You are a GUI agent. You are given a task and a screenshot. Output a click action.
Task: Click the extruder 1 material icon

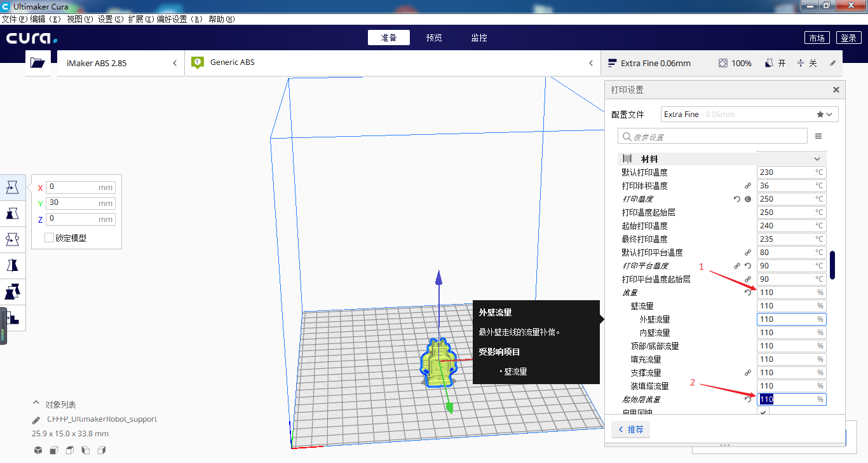[x=197, y=62]
